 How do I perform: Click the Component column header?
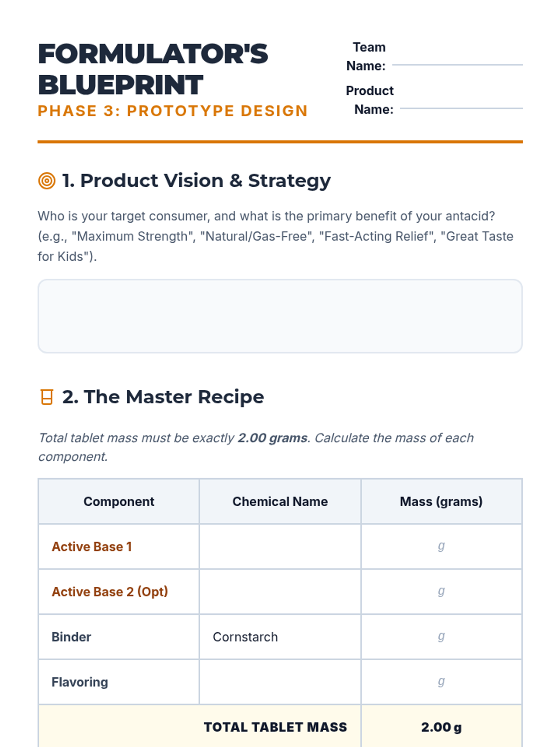coord(119,501)
